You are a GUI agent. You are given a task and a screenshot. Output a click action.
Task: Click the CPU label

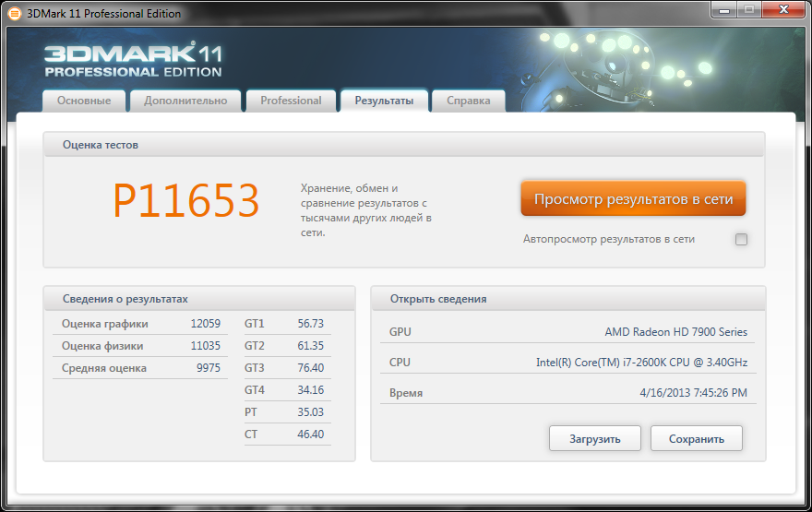point(400,363)
